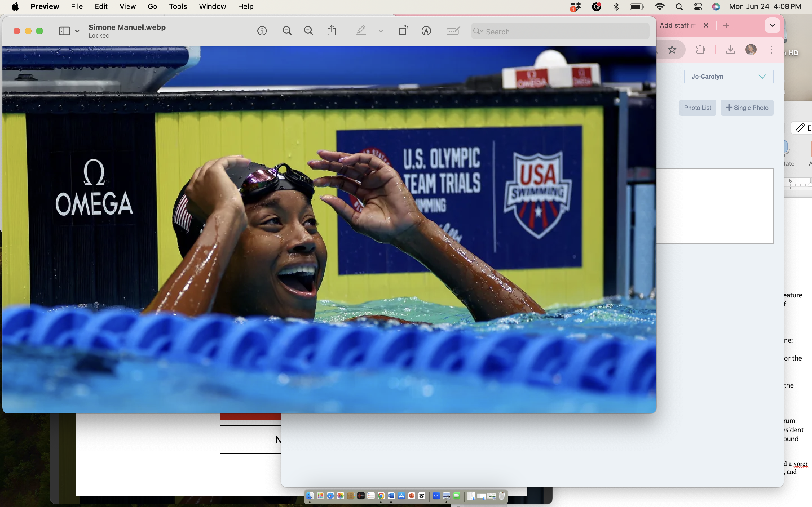Open the Tools menu in Preview
This screenshot has width=812, height=507.
pyautogui.click(x=178, y=6)
